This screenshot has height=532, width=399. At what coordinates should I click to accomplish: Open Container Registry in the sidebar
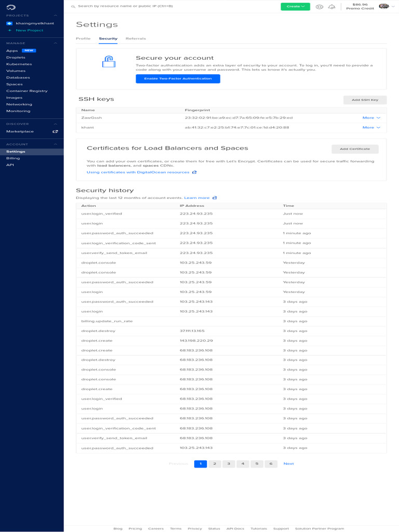pos(27,91)
